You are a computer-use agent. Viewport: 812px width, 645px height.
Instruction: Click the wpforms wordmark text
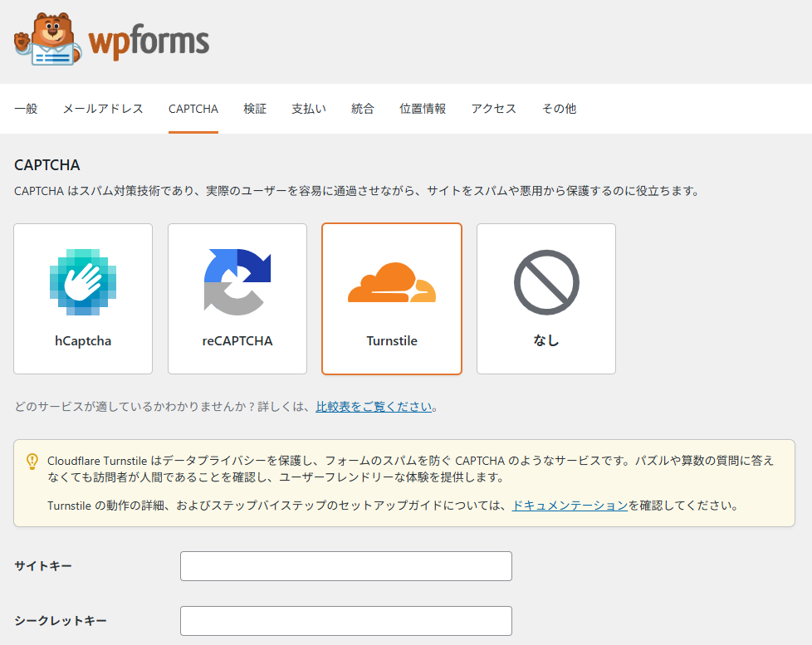[x=149, y=42]
